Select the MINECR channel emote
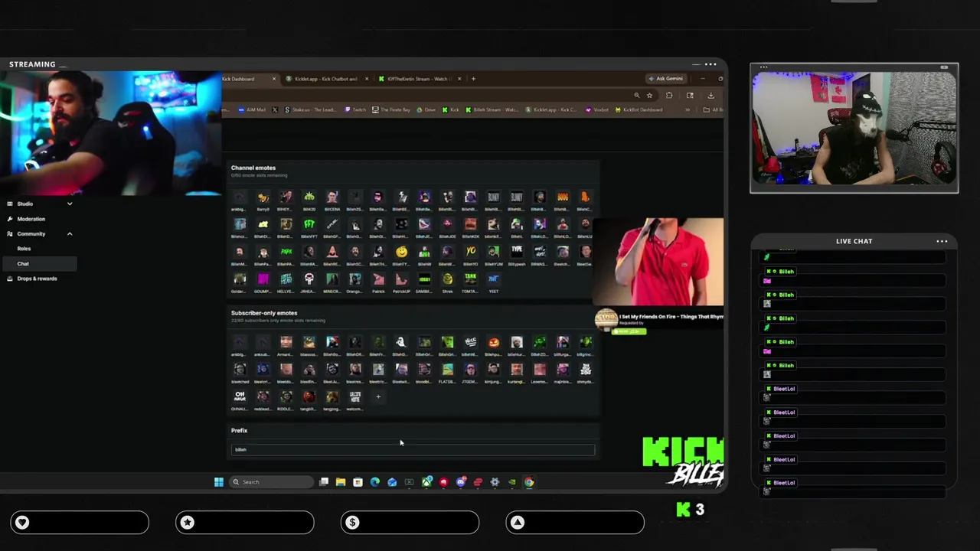This screenshot has width=980, height=551. click(x=332, y=280)
